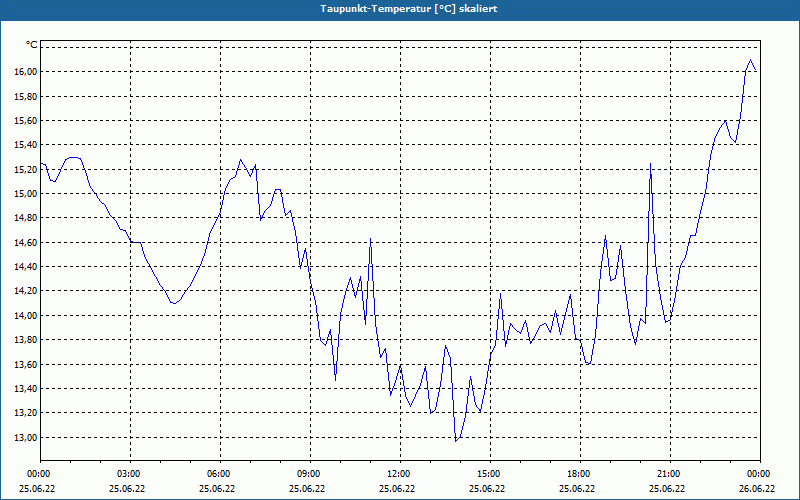The width and height of the screenshot is (800, 500).
Task: Click the 13,60 y-axis value
Action: pyautogui.click(x=28, y=365)
